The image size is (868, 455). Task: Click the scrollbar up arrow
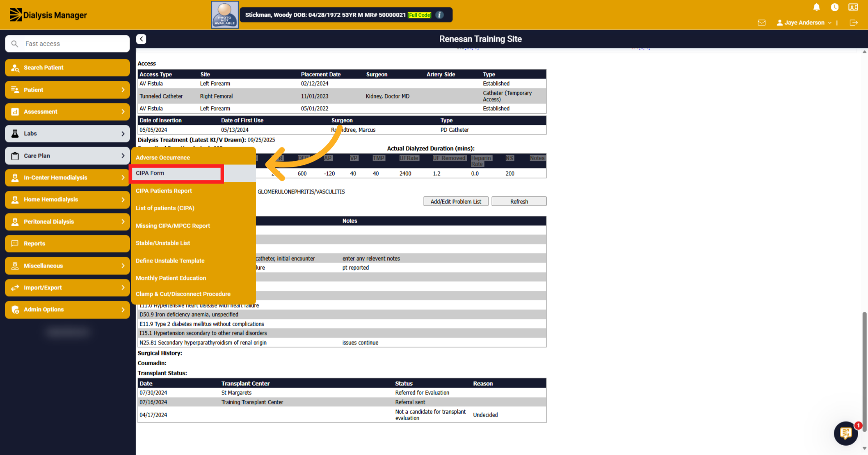point(864,52)
